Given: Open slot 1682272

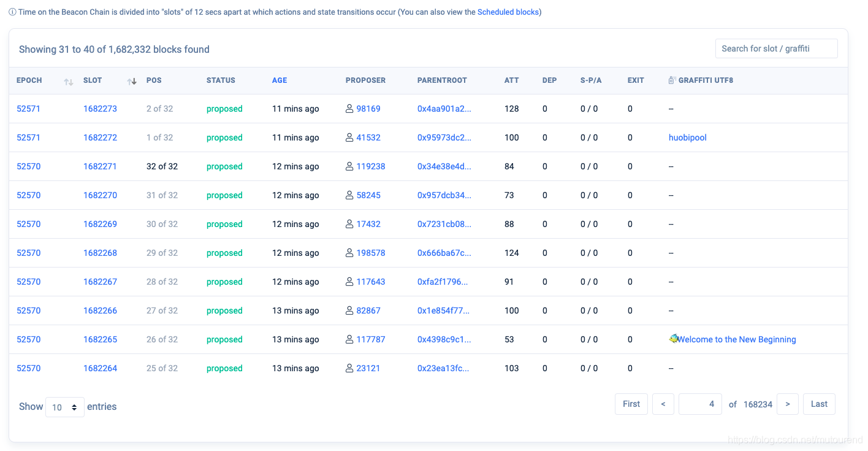Looking at the screenshot, I should coord(100,137).
